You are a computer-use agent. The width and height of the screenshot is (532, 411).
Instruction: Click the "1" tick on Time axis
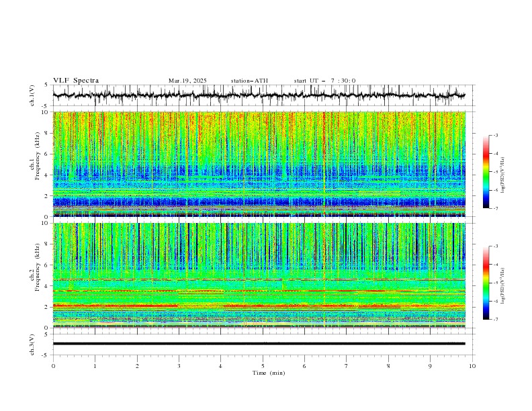95,366
